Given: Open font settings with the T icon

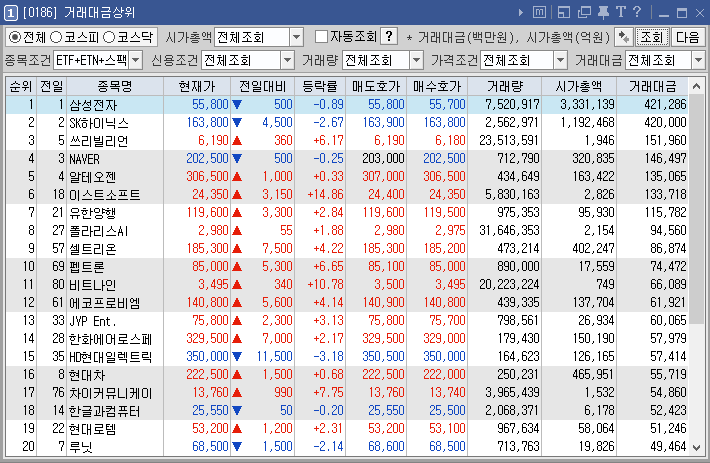Looking at the screenshot, I should pos(620,12).
